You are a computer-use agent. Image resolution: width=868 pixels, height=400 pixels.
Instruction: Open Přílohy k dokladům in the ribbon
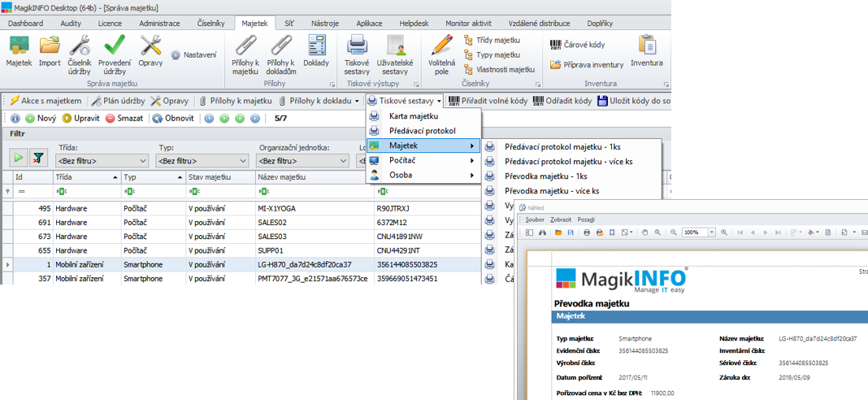pyautogui.click(x=281, y=54)
